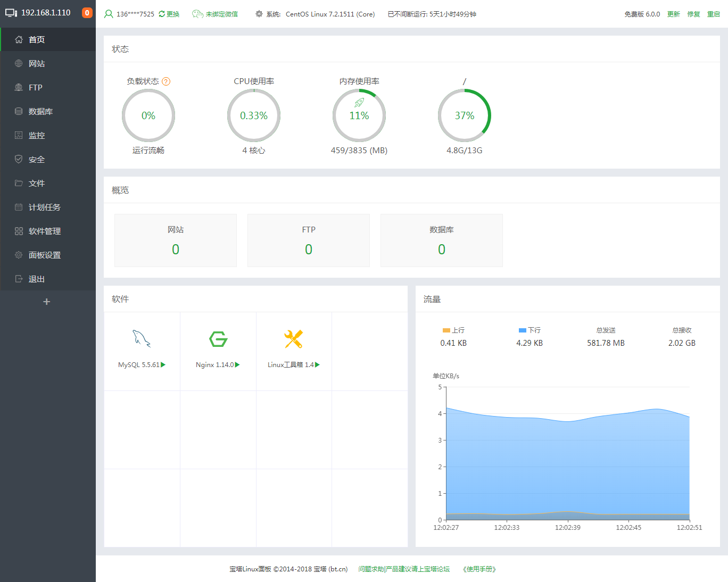
Task: Click the 未绑定微信 link
Action: click(x=222, y=14)
